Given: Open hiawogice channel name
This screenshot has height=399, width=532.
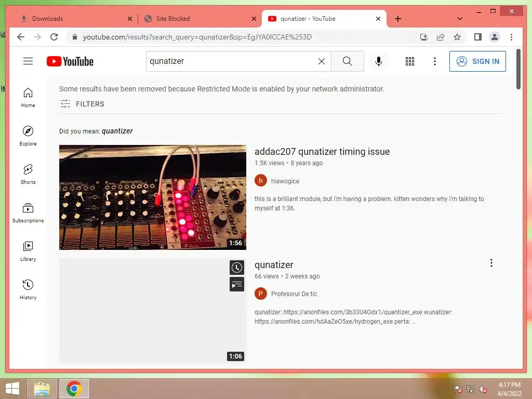Looking at the screenshot, I should coord(285,181).
